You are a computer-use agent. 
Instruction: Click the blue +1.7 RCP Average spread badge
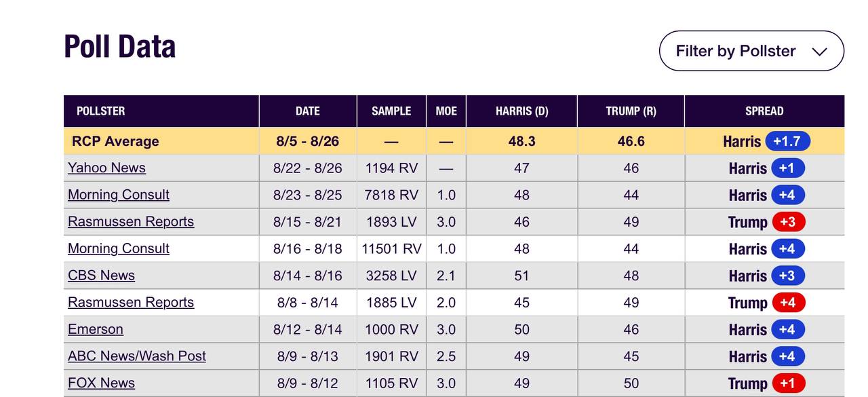pyautogui.click(x=787, y=141)
